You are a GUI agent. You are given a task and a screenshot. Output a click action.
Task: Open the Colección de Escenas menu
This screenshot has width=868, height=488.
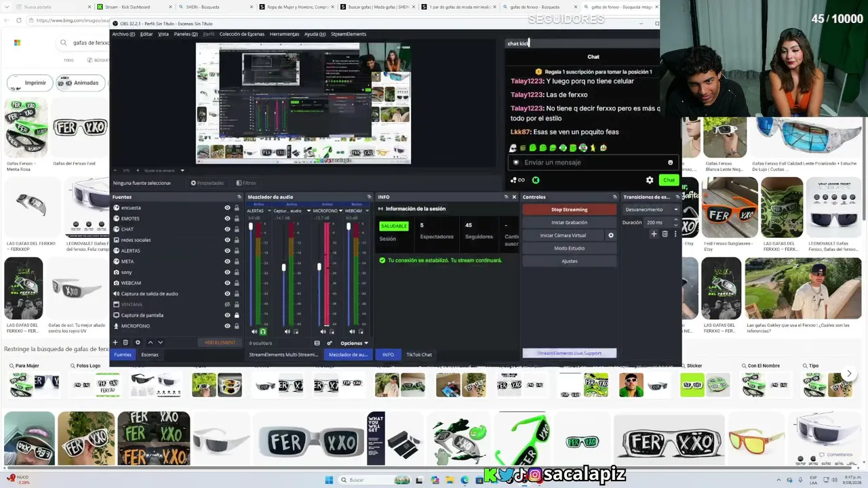[x=242, y=34]
